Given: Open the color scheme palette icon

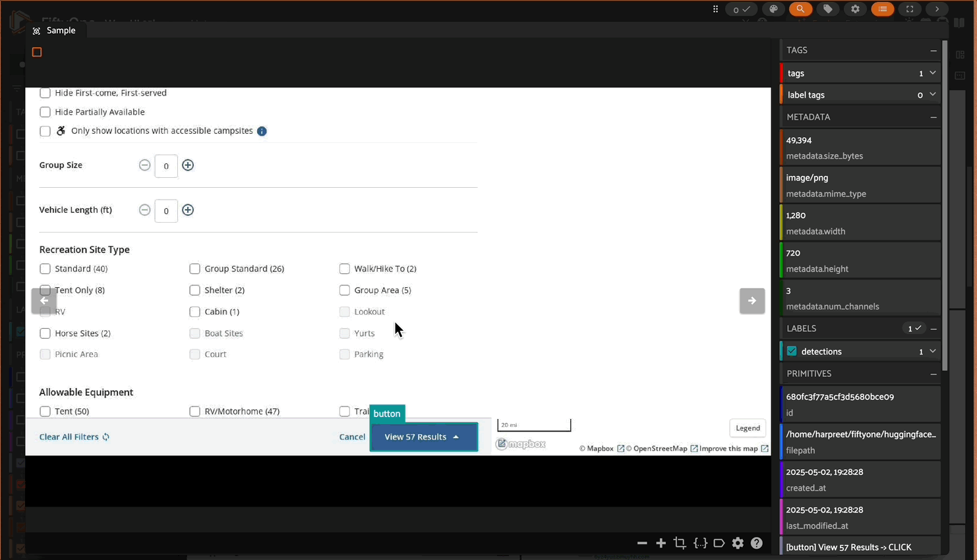Looking at the screenshot, I should (x=773, y=9).
